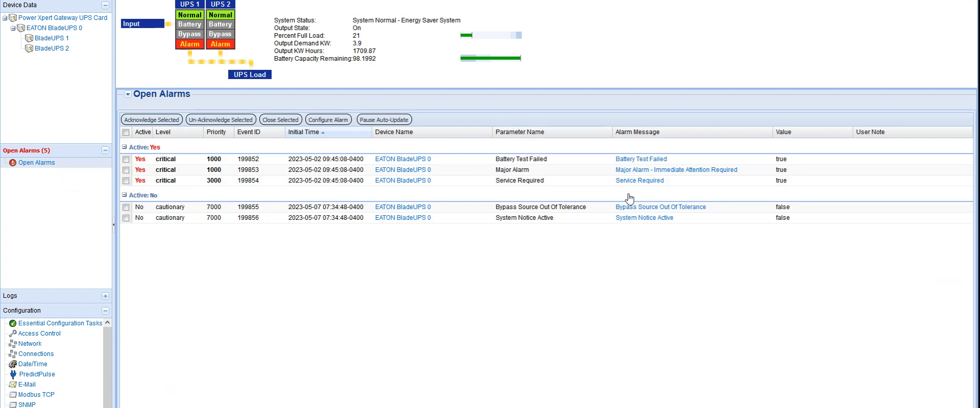The width and height of the screenshot is (980, 408).
Task: Click the BladeUPS 1 device icon
Action: tap(29, 38)
